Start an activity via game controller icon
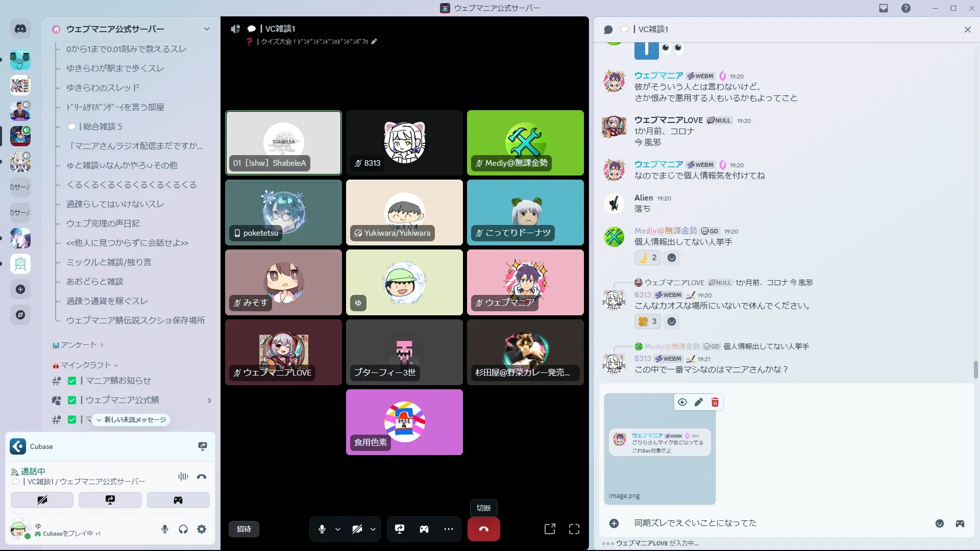 click(x=424, y=529)
